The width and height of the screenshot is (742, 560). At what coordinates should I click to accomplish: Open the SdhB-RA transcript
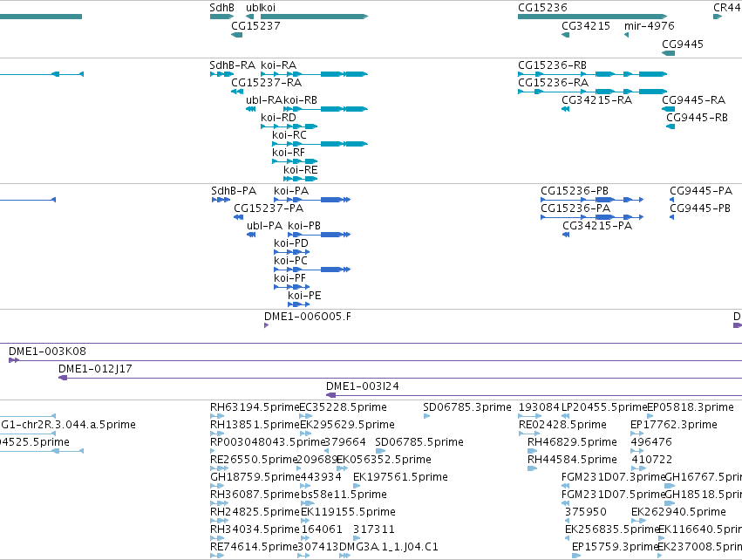(x=222, y=74)
